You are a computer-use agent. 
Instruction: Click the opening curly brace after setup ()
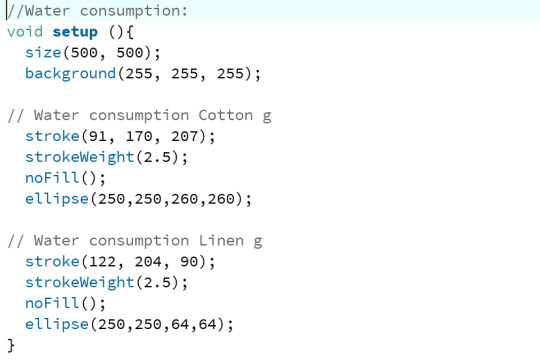click(x=130, y=32)
